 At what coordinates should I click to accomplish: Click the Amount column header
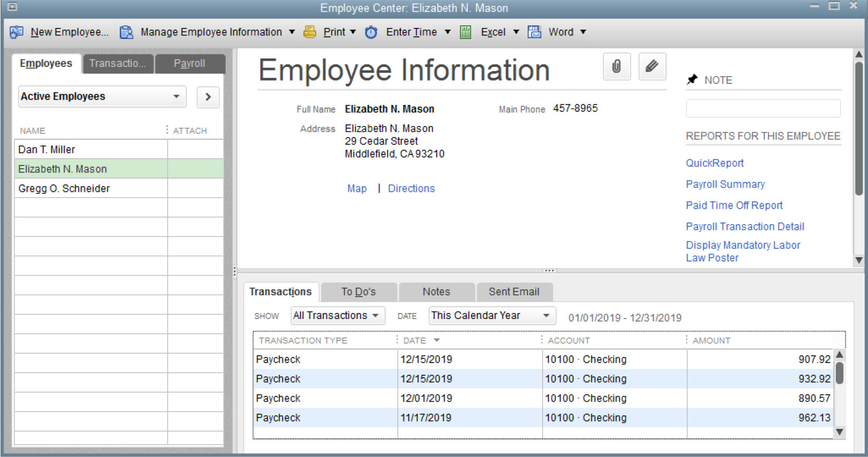(x=711, y=341)
